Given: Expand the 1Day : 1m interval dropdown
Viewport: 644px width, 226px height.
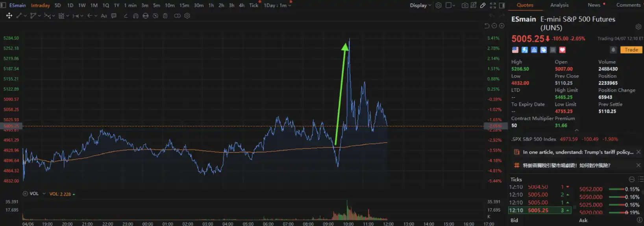Looking at the screenshot, I should 278,6.
